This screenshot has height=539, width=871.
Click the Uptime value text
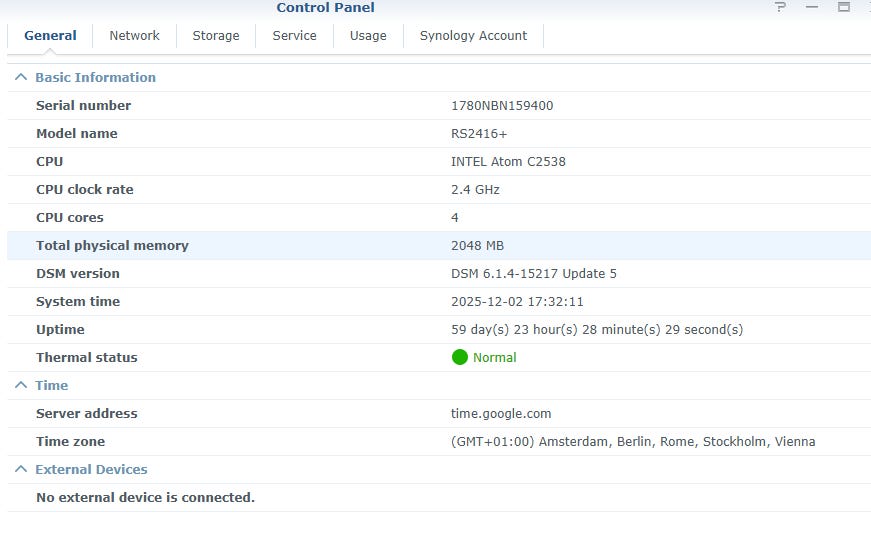click(x=597, y=329)
